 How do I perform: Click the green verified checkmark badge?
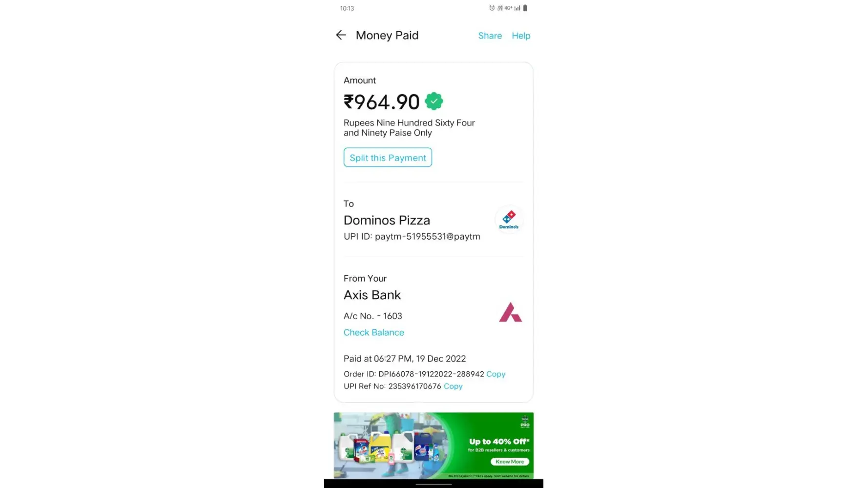(x=434, y=102)
